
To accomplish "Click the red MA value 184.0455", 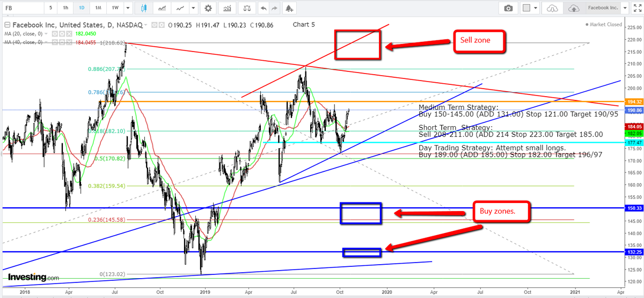I will click(x=85, y=41).
